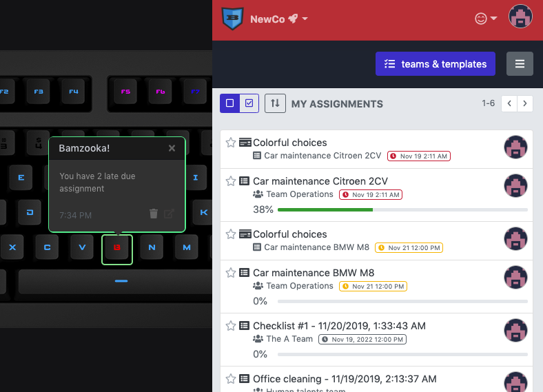This screenshot has width=543, height=392.
Task: Click the 38% progress bar of Citroen 2CV
Action: pyautogui.click(x=402, y=210)
